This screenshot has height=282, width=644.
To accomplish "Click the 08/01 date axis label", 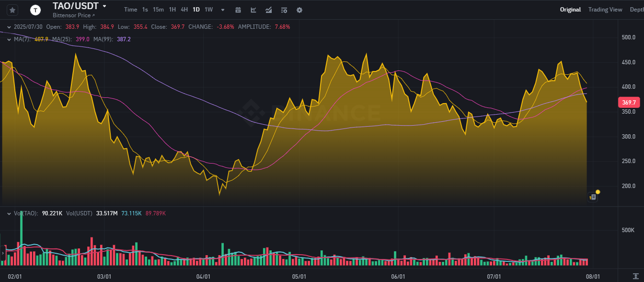I will coord(593,277).
